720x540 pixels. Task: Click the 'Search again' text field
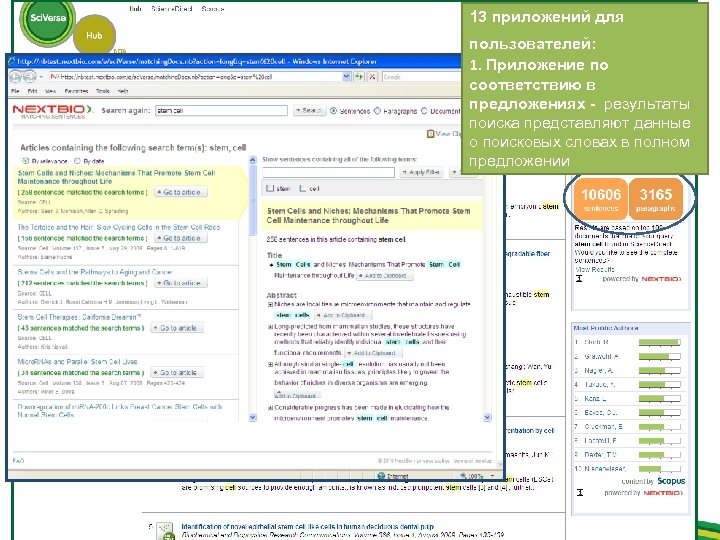point(221,111)
